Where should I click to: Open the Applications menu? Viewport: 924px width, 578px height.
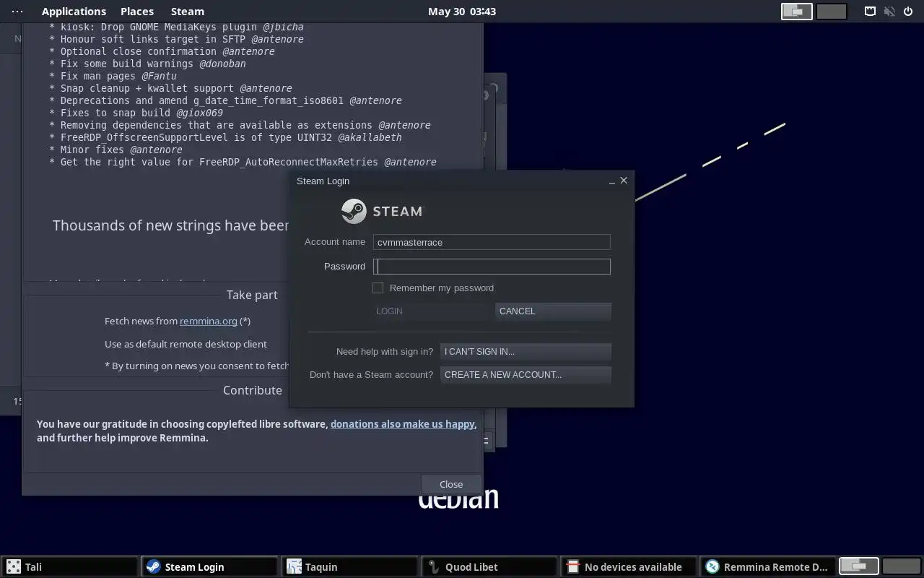coord(74,11)
